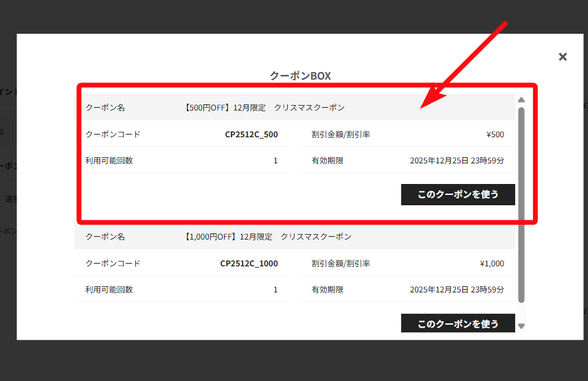Click the クーポンBOX dialog title
588x381 pixels.
(x=300, y=76)
